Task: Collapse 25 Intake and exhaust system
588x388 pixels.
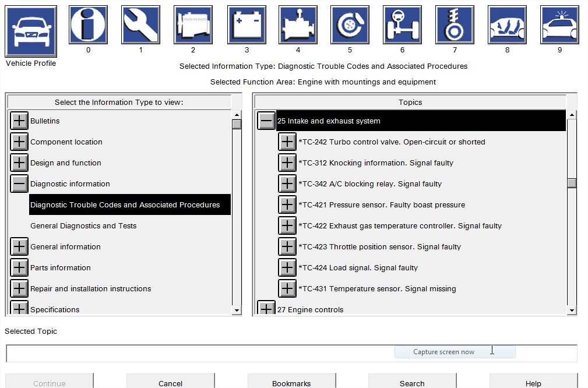Action: pyautogui.click(x=266, y=121)
